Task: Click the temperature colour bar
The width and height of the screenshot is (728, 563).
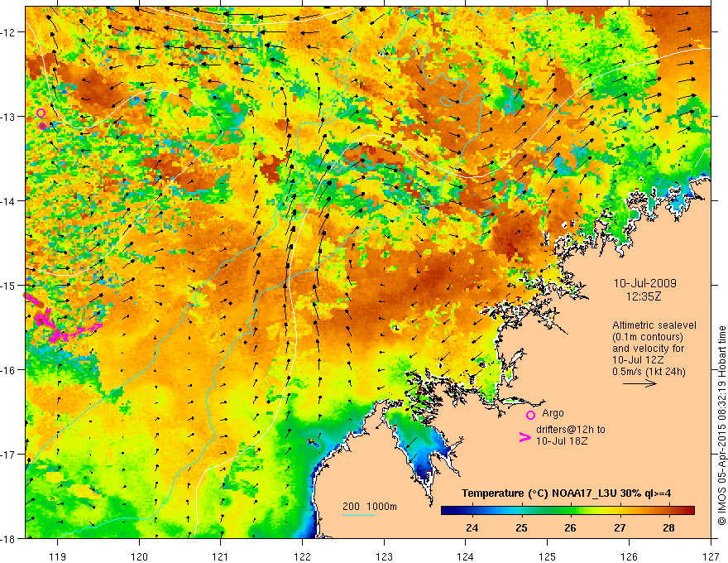Action: coord(568,510)
